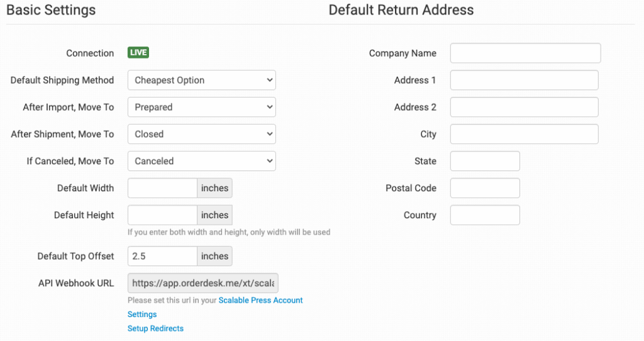Viewport: 644px width, 341px height.
Task: Open the After Shipment, Move To dropdown
Action: point(201,134)
